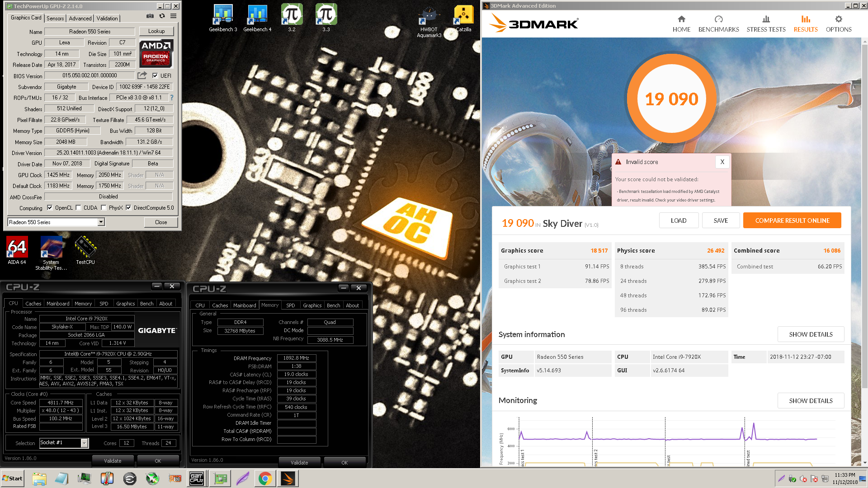The image size is (868, 488).
Task: Click the Action Center flag tray icon
Action: point(814,479)
